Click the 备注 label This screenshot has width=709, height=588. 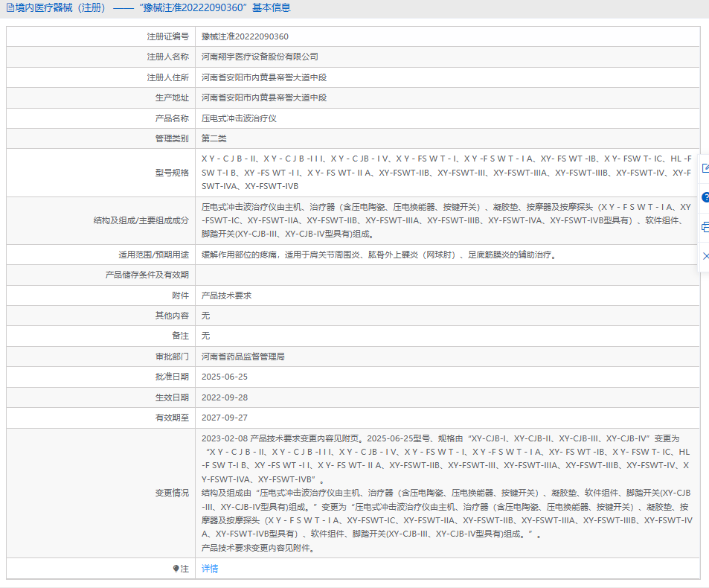(181, 336)
